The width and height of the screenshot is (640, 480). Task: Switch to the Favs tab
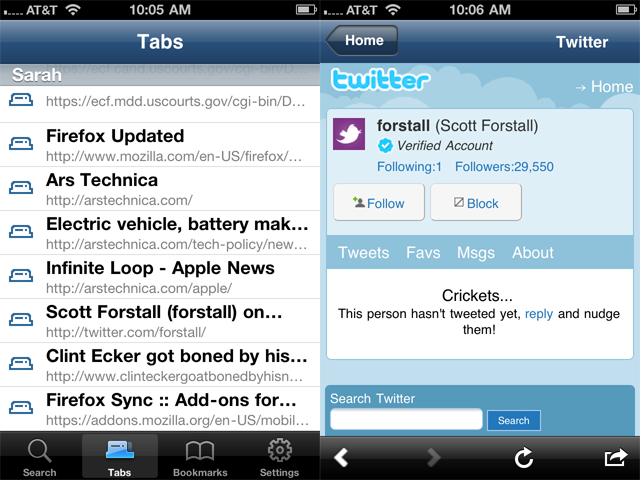423,253
